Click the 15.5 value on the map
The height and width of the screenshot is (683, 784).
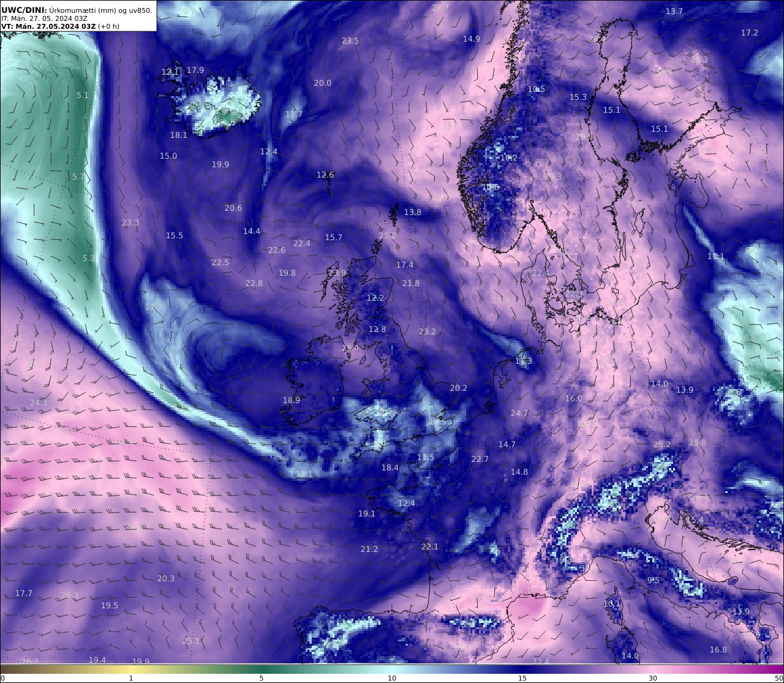tap(175, 235)
